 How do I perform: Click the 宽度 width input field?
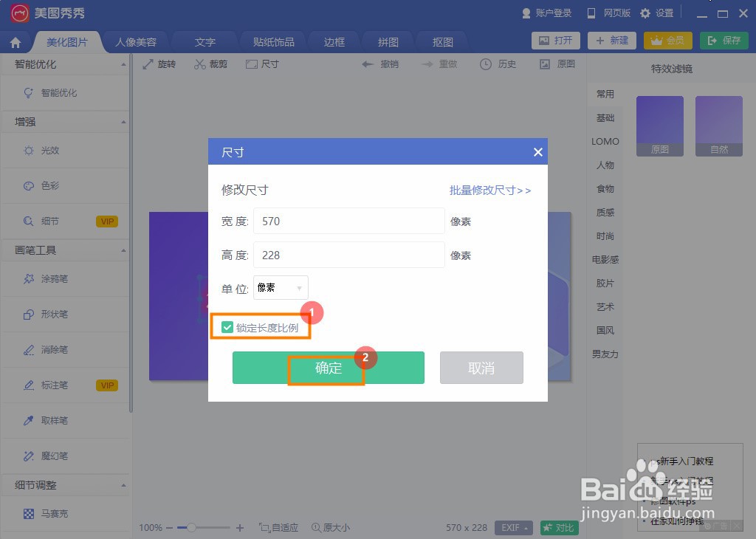click(348, 221)
